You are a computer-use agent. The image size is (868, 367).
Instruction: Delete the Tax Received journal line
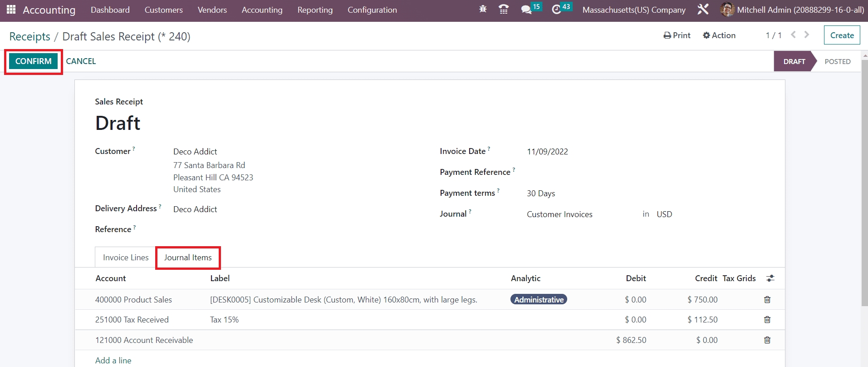tap(767, 320)
